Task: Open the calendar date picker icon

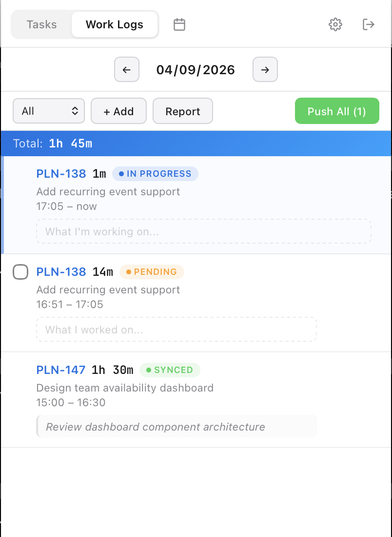Action: pos(179,24)
